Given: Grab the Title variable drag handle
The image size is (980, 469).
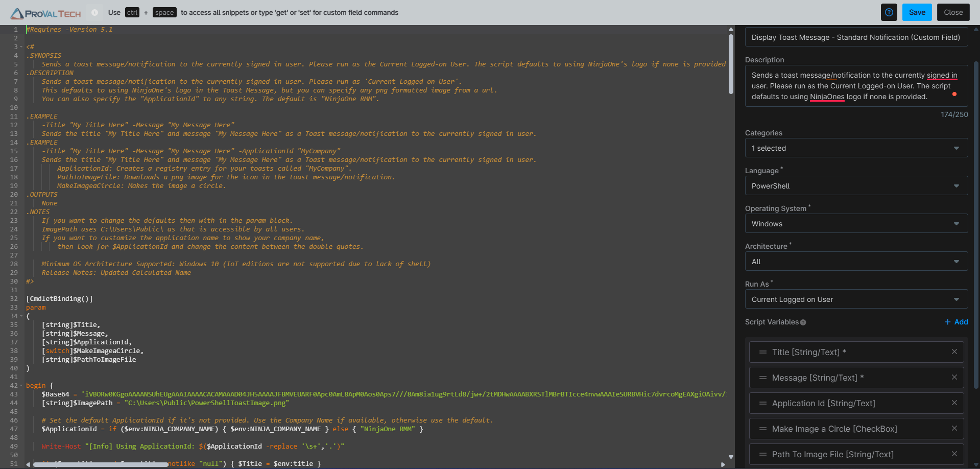Looking at the screenshot, I should (x=763, y=352).
